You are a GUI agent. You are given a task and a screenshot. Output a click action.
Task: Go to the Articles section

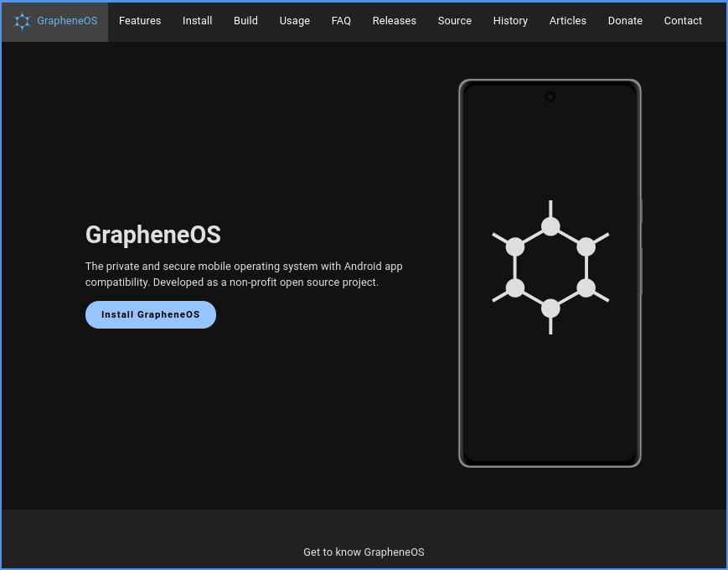click(x=567, y=21)
